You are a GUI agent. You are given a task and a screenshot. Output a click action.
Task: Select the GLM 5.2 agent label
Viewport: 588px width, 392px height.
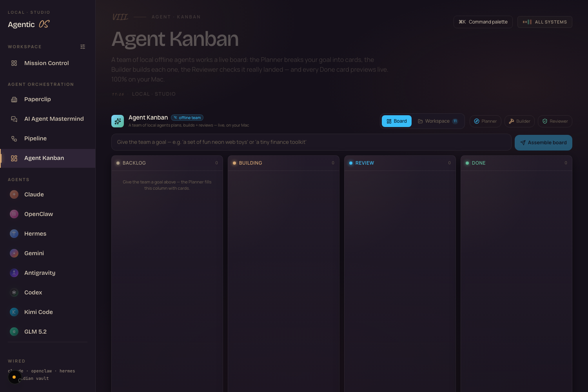[x=35, y=332]
